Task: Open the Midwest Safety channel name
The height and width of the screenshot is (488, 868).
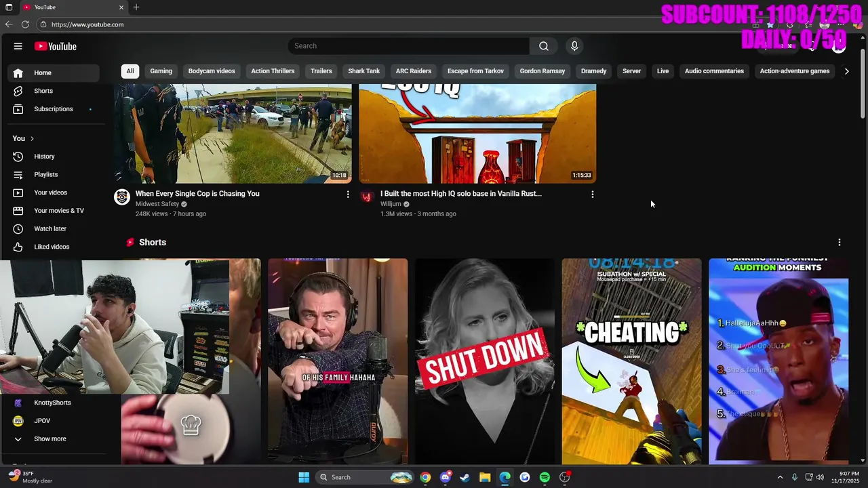Action: coord(157,204)
